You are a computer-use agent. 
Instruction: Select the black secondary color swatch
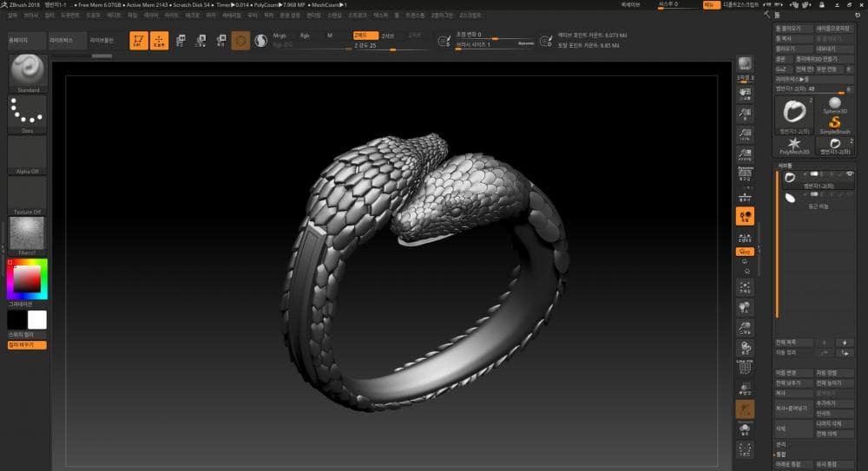(17, 320)
